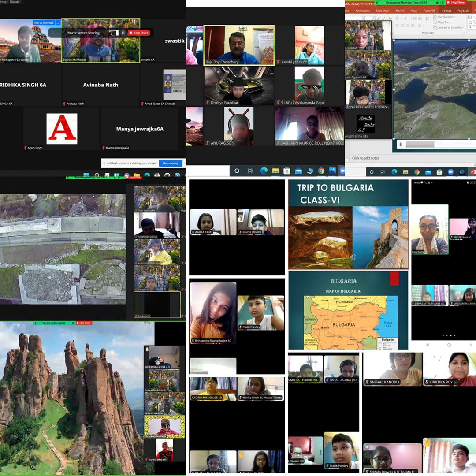The image size is (476, 476).
Task: Open the Foxit PDF ribbon tab
Action: 429,11
